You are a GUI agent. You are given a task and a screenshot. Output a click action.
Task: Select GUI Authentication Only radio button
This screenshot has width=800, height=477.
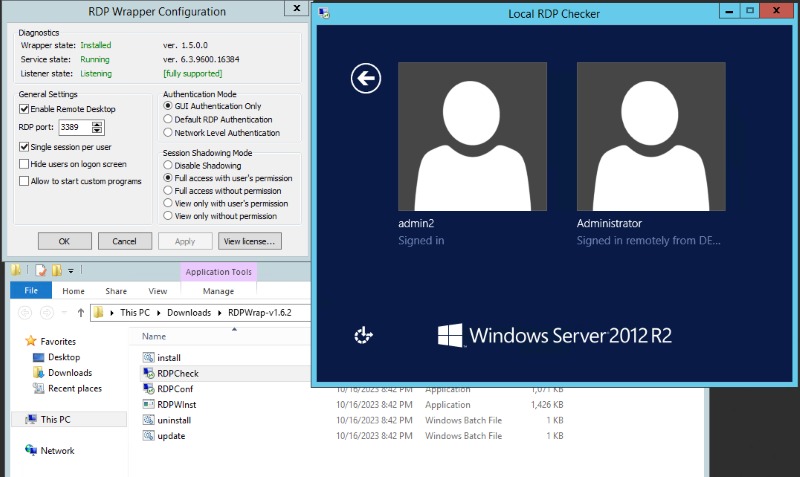168,106
